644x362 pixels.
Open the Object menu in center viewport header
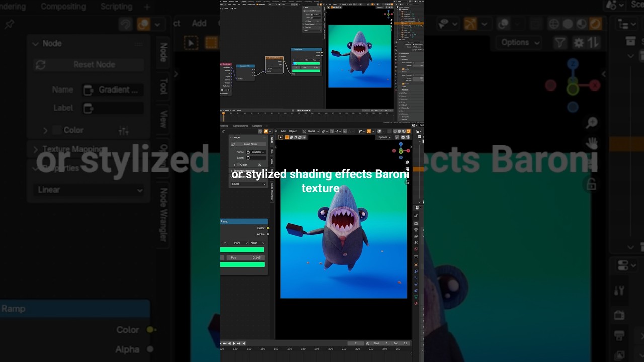(x=293, y=131)
